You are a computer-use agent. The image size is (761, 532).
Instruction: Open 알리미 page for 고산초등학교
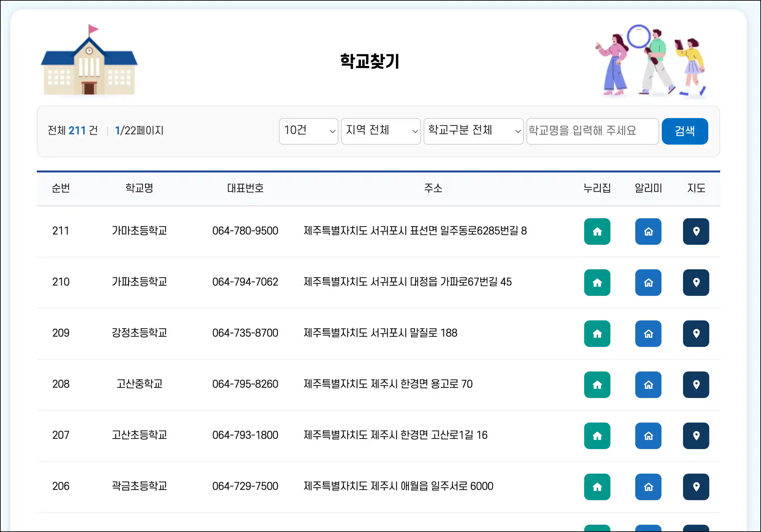point(648,435)
